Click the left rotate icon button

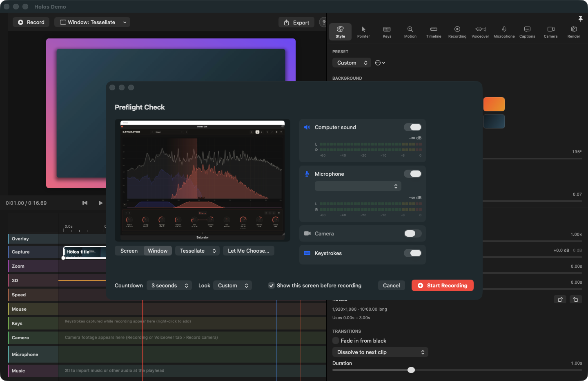point(560,300)
